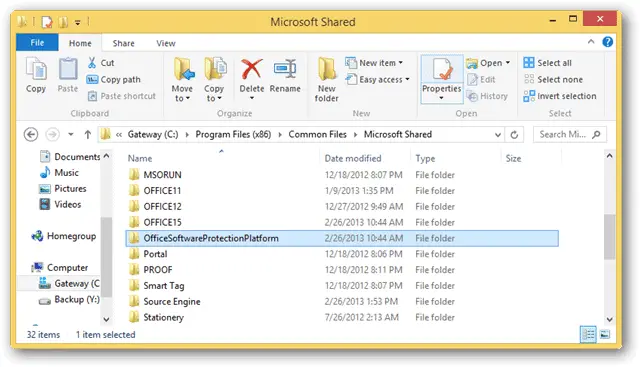Image resolution: width=640 pixels, height=367 pixels.
Task: Select Computer in the navigation pane
Action: click(60, 268)
